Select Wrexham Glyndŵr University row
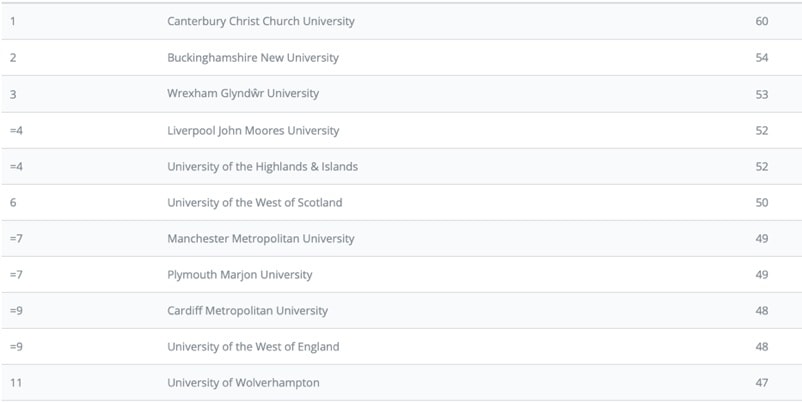 coord(243,94)
